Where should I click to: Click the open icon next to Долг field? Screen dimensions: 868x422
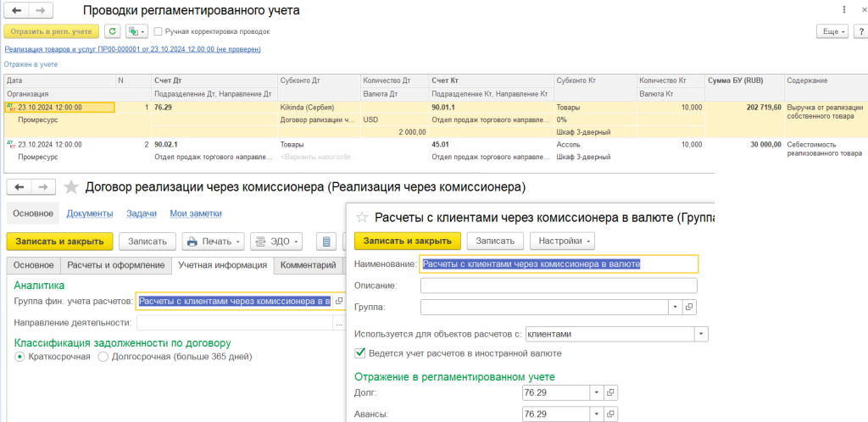(x=611, y=392)
